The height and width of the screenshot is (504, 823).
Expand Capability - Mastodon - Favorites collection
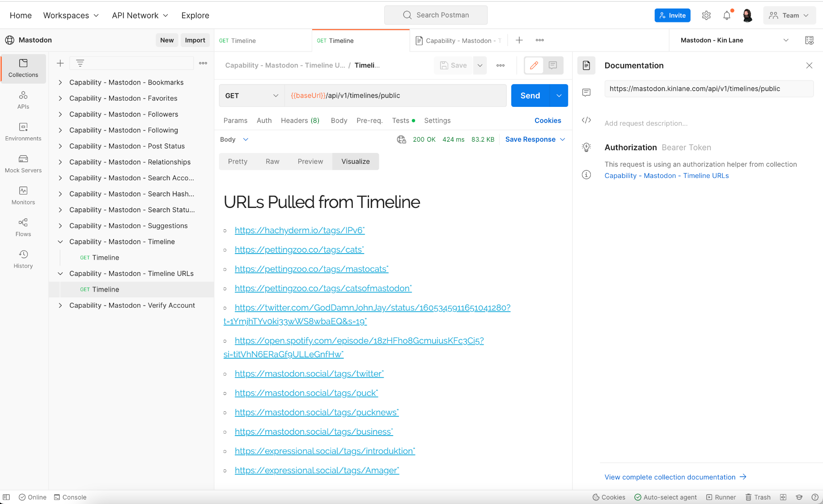(60, 98)
